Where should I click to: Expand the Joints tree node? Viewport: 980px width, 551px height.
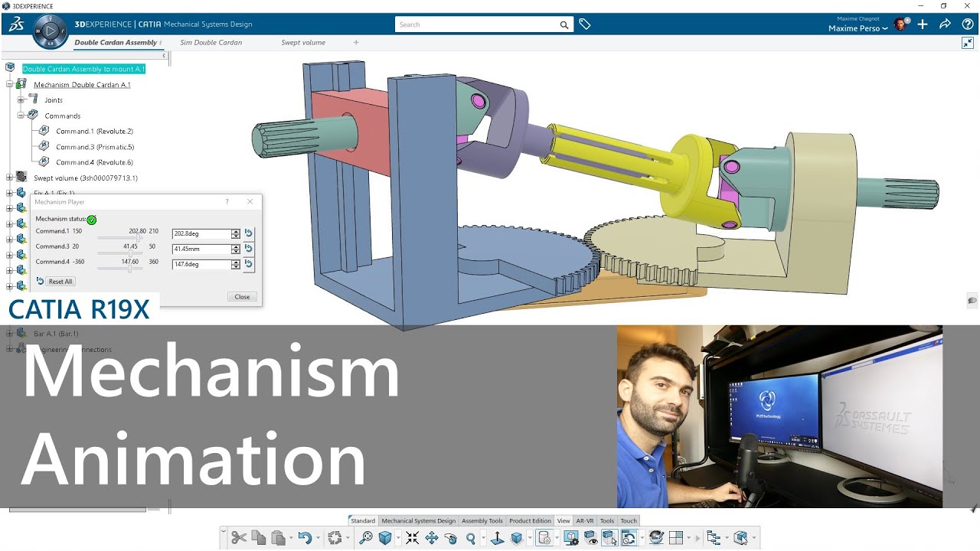pyautogui.click(x=21, y=99)
